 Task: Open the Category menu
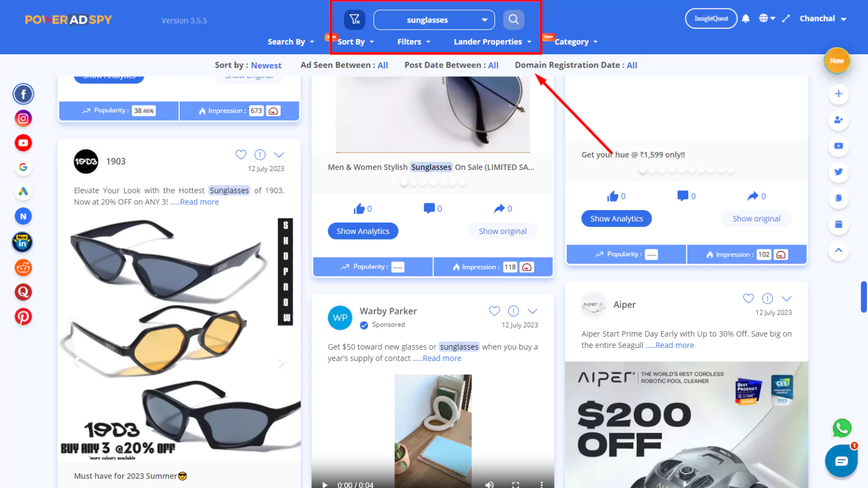576,42
